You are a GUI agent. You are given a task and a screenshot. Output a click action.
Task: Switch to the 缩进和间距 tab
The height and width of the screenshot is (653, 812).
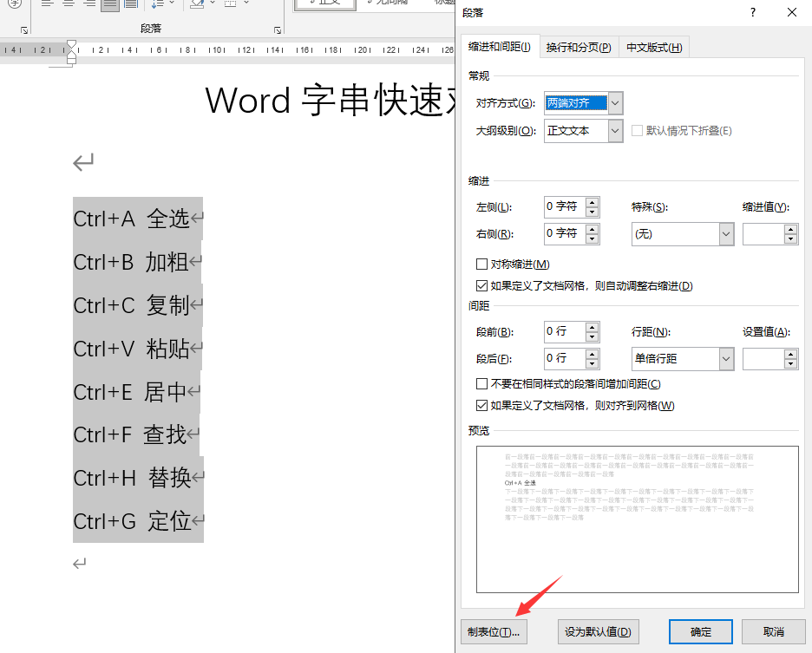[x=500, y=47]
